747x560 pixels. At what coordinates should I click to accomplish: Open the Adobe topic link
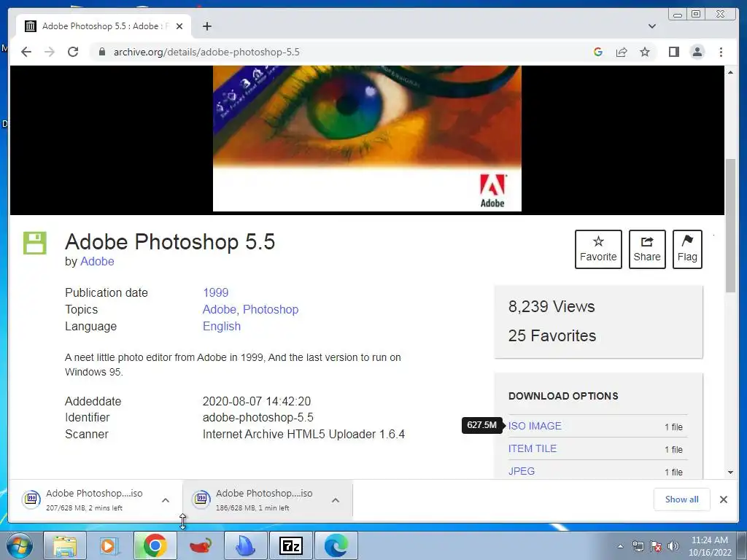coord(219,309)
